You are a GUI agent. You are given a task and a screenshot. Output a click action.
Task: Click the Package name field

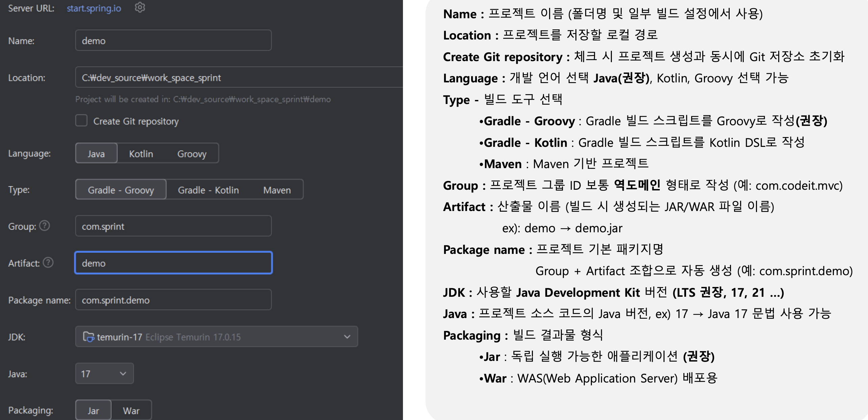point(173,300)
